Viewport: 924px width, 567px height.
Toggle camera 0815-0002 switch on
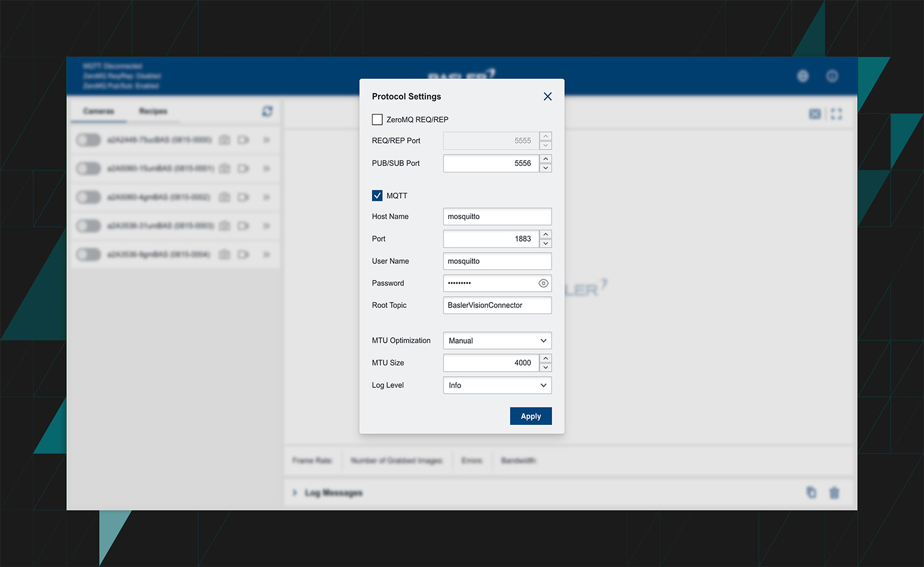[88, 197]
